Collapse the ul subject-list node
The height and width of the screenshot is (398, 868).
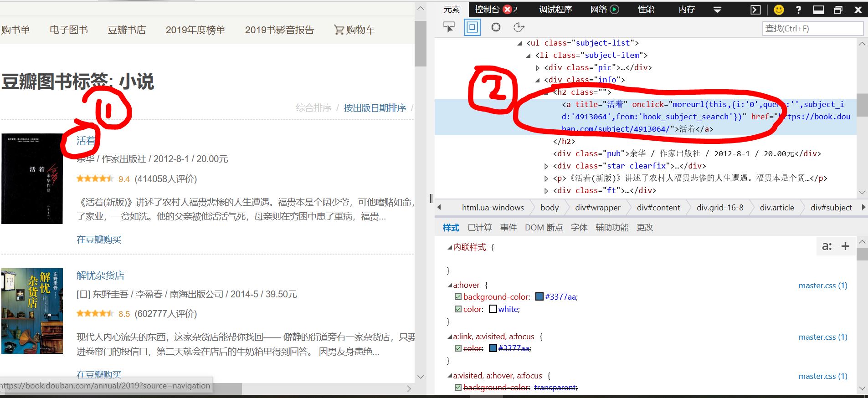coord(520,43)
